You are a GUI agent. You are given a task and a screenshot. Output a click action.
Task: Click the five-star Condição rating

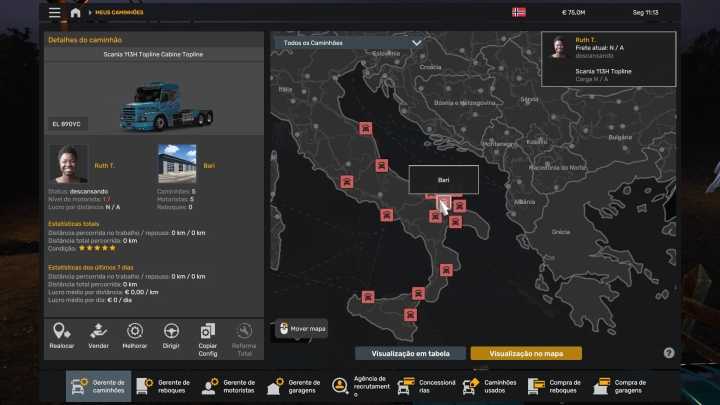97,248
